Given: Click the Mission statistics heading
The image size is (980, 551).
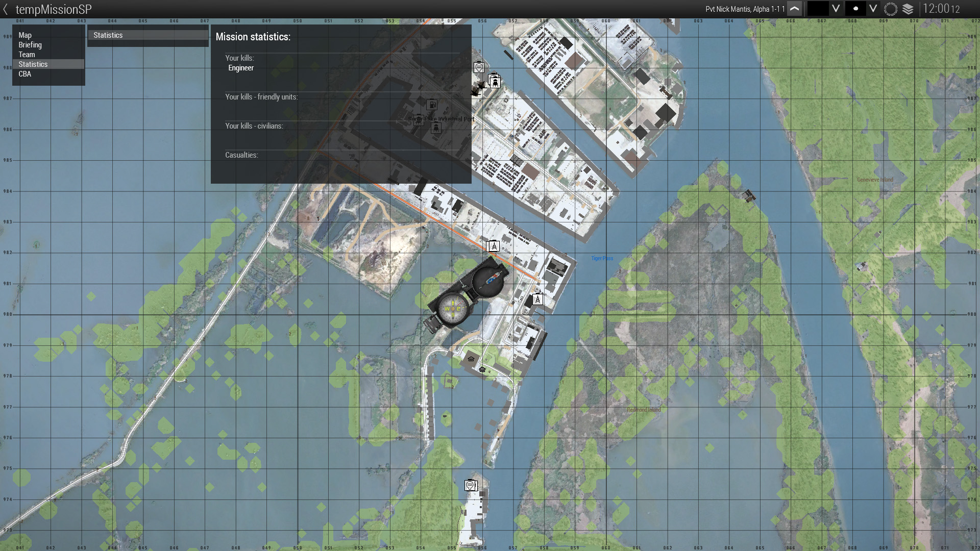Looking at the screenshot, I should pos(253,37).
